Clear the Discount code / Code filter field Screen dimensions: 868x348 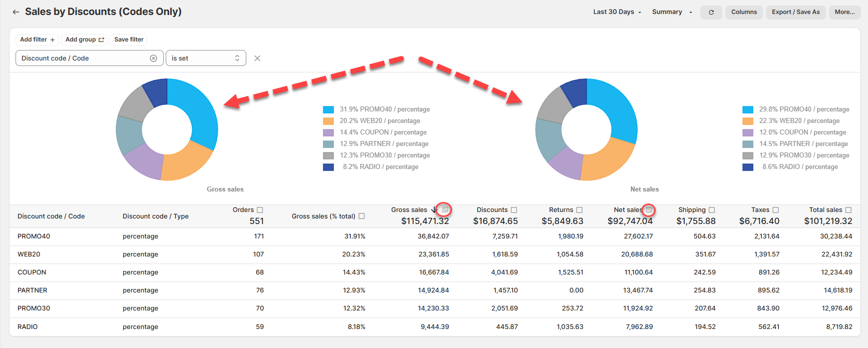(x=154, y=58)
